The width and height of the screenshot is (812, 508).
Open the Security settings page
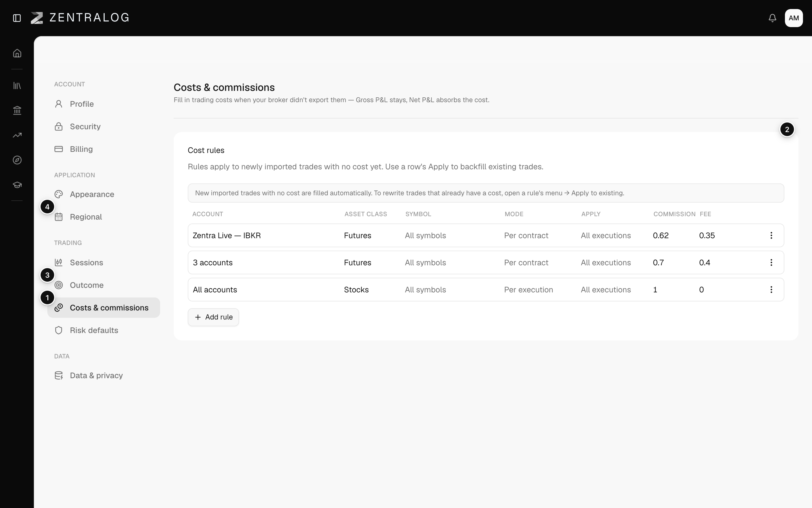point(104,126)
